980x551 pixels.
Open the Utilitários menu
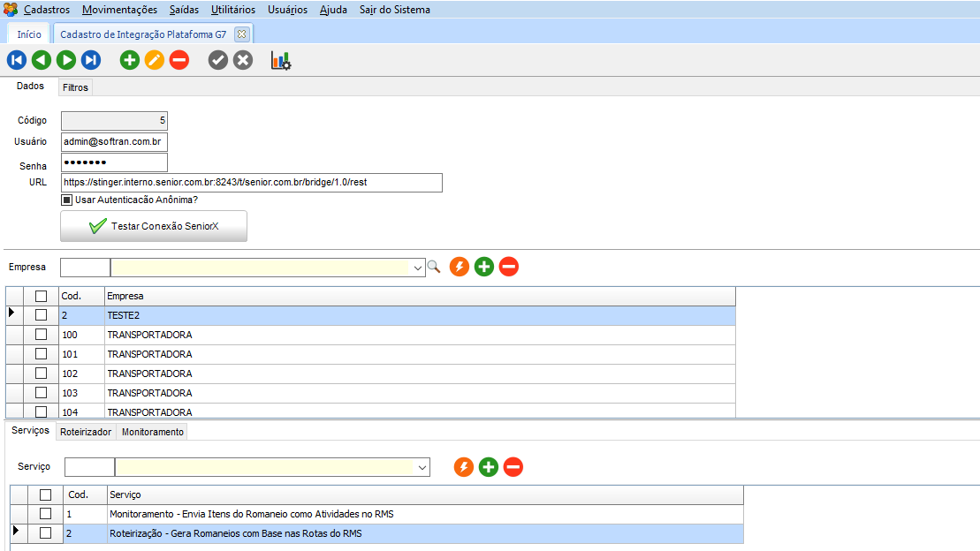pyautogui.click(x=233, y=10)
